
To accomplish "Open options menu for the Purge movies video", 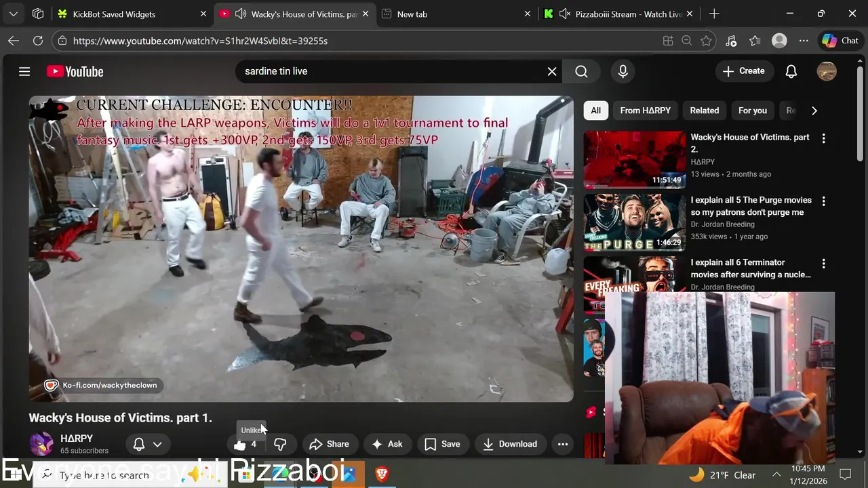I will [x=823, y=201].
